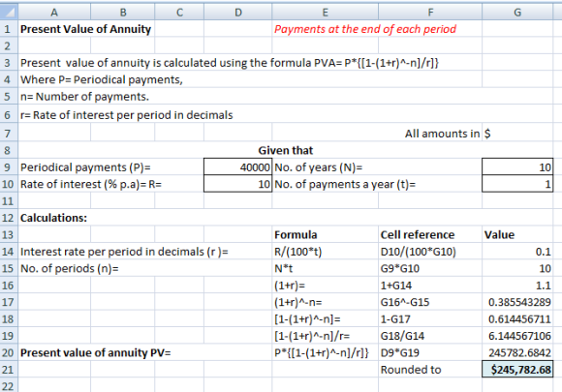Click the Present Value of Annuity title
Image resolution: width=562 pixels, height=392 pixels.
(85, 29)
